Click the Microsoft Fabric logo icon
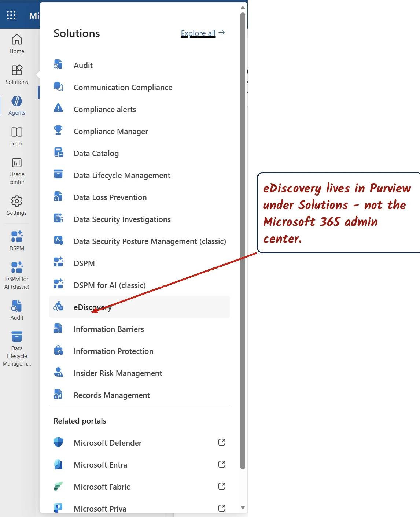 (58, 486)
